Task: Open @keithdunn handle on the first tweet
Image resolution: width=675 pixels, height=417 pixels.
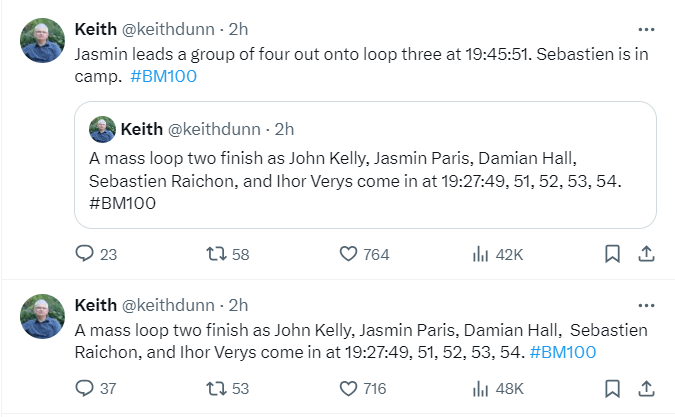Action: (x=168, y=30)
